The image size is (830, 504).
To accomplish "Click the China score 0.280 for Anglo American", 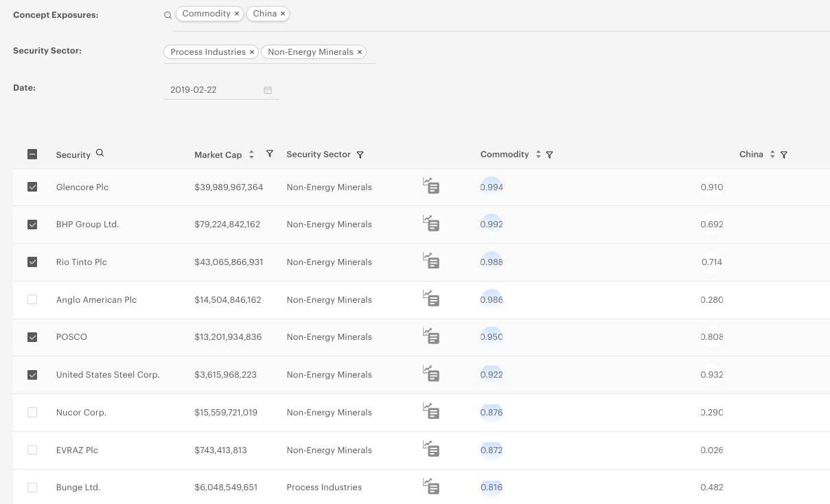I will (x=712, y=299).
